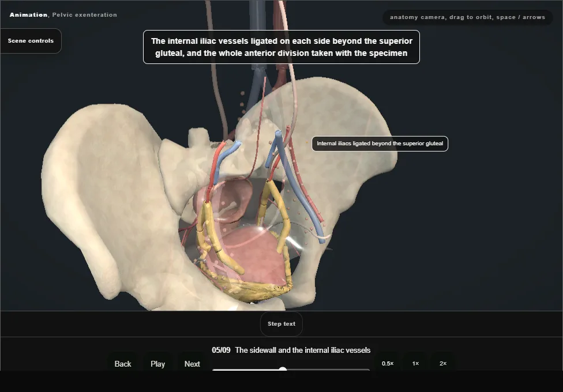Set playback speed to 2×
This screenshot has width=563, height=392.
[x=443, y=363]
